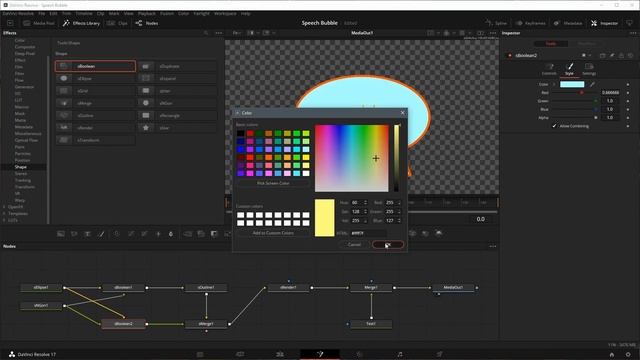Toggle the Nodes panel button
Screen dimensions: 640x360
coord(147,23)
